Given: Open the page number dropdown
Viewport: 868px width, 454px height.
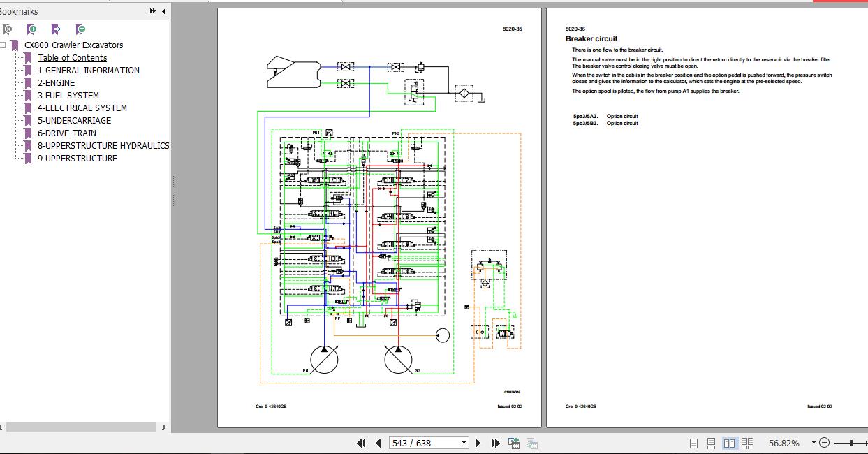Looking at the screenshot, I should pyautogui.click(x=463, y=443).
